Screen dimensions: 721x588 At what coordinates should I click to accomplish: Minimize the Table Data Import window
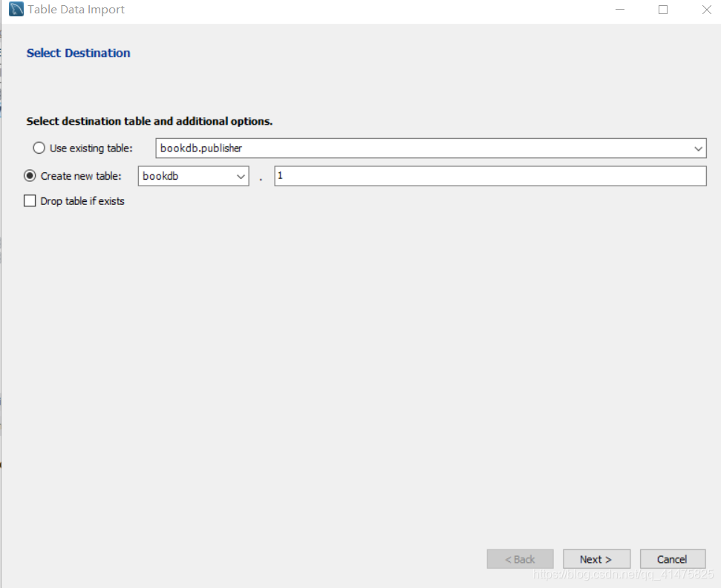coord(620,10)
